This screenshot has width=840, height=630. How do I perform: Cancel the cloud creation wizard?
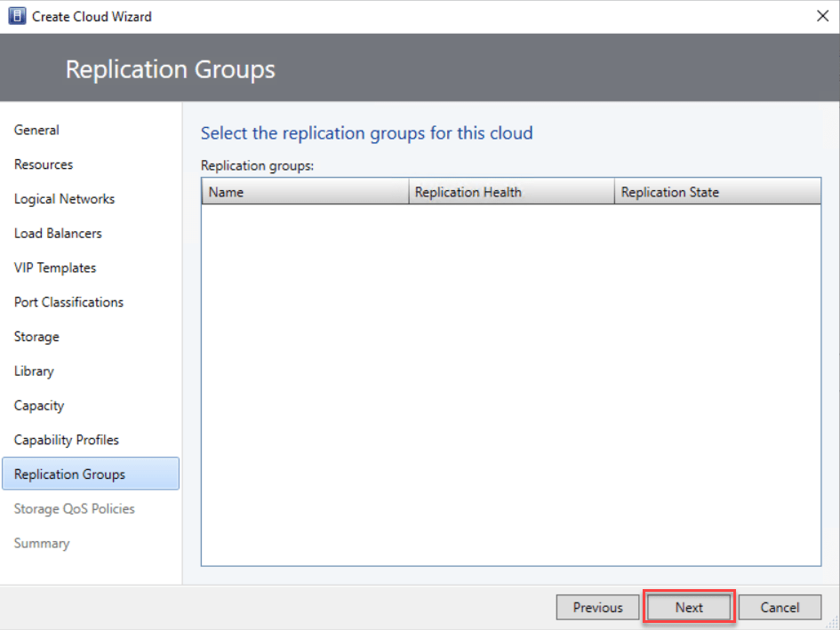780,608
